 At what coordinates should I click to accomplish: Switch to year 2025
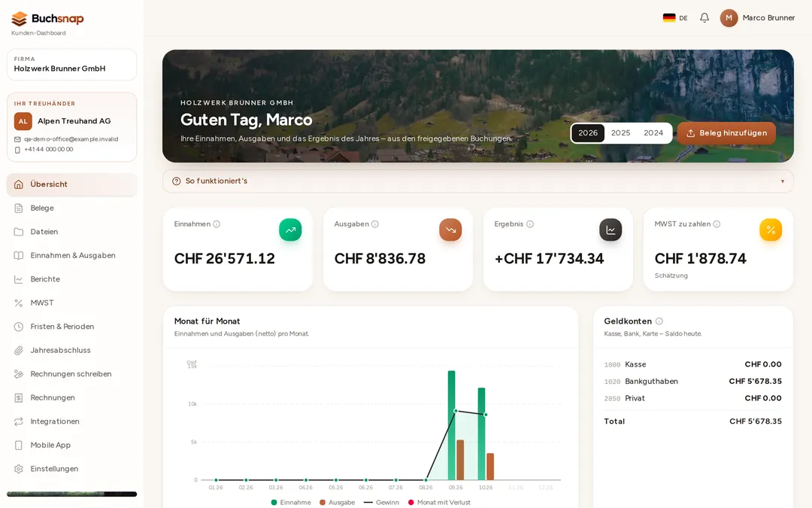click(x=620, y=132)
